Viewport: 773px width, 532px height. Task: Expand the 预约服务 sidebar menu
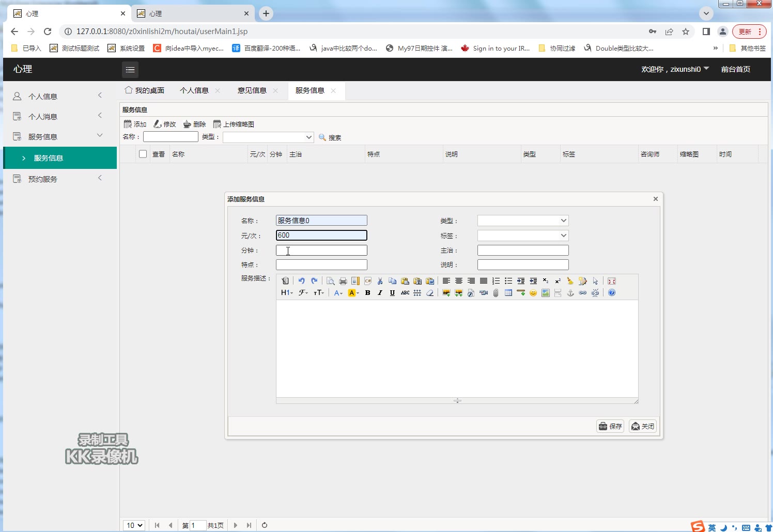tap(60, 179)
